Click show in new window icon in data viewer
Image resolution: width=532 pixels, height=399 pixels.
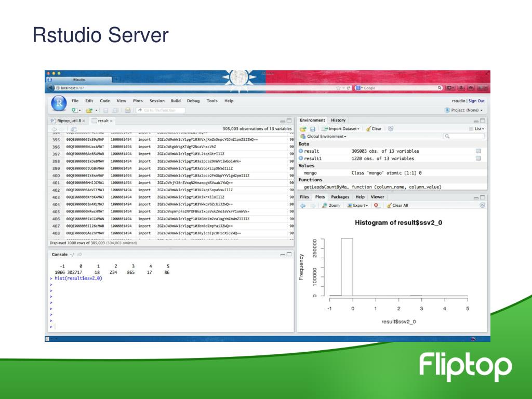tap(74, 129)
